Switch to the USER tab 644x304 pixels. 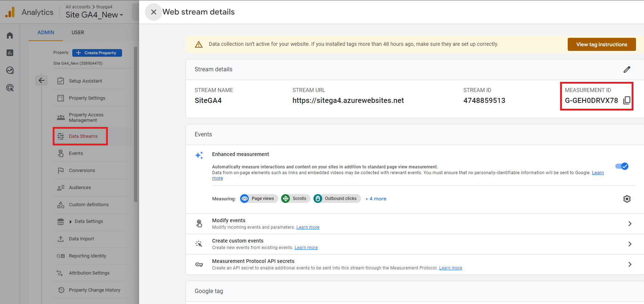click(x=78, y=32)
